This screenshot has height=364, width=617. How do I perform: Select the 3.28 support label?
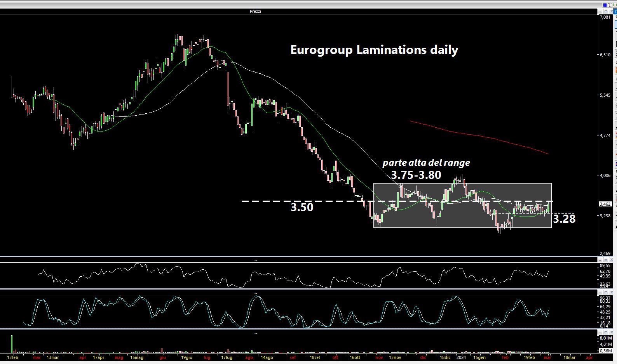pos(564,219)
